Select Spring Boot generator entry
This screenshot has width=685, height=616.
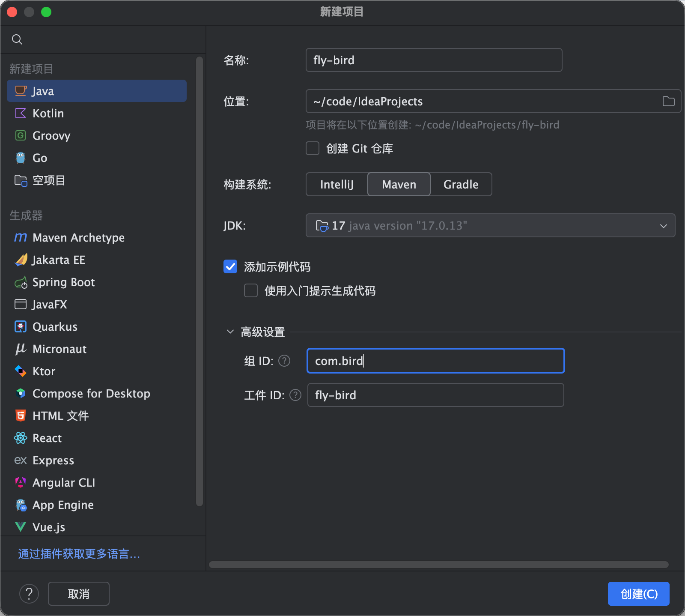pyautogui.click(x=97, y=282)
